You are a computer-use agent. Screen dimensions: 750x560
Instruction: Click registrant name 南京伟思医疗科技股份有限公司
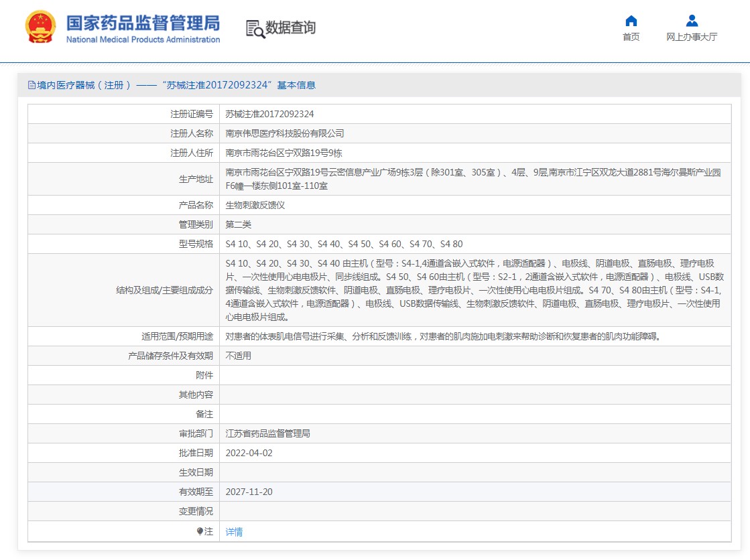tap(284, 133)
